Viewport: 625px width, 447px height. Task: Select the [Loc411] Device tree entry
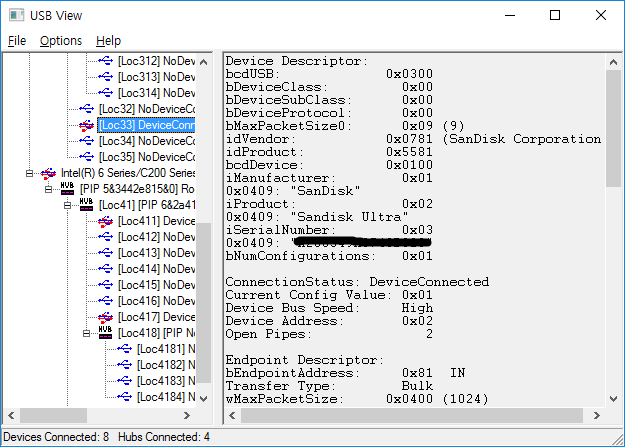[156, 221]
